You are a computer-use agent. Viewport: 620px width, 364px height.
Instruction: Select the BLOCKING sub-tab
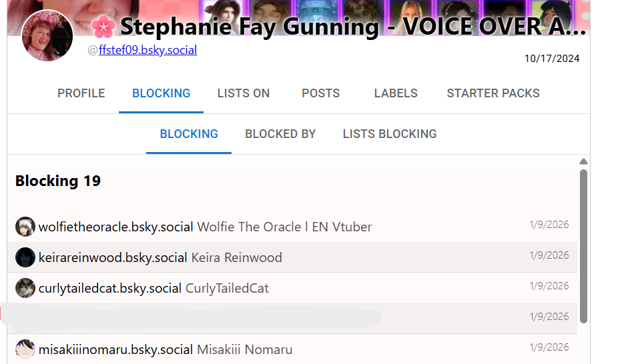pos(189,134)
